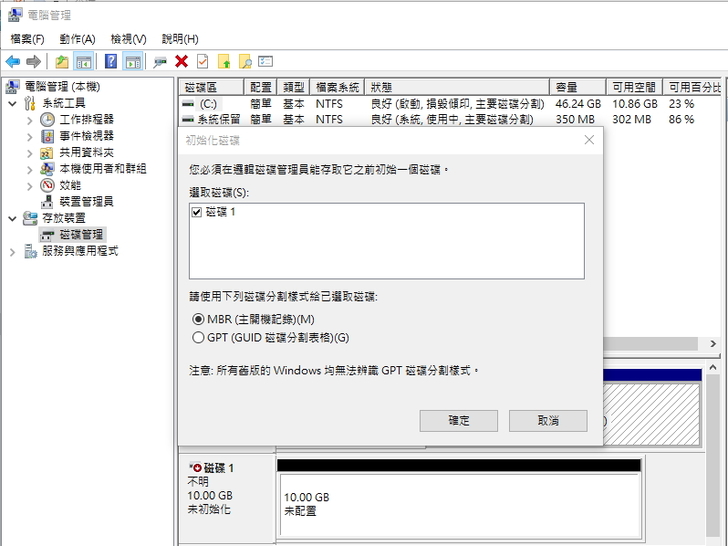Click the yellow folder with green arrow icon
This screenshot has width=728, height=546.
[224, 61]
